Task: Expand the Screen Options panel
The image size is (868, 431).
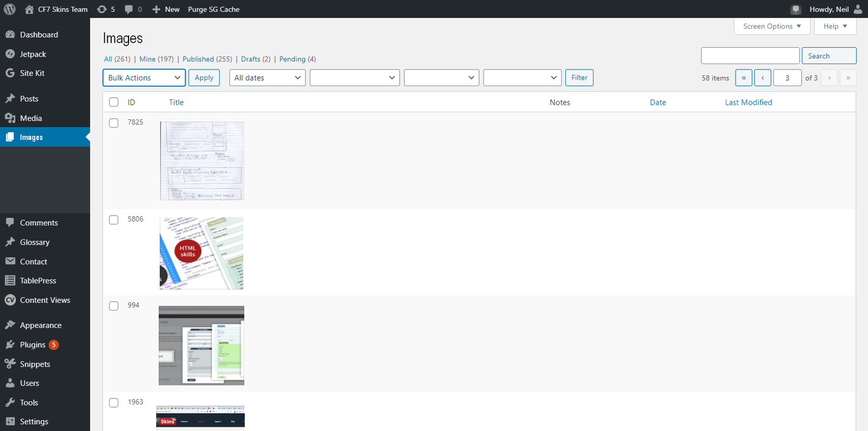Action: (771, 26)
